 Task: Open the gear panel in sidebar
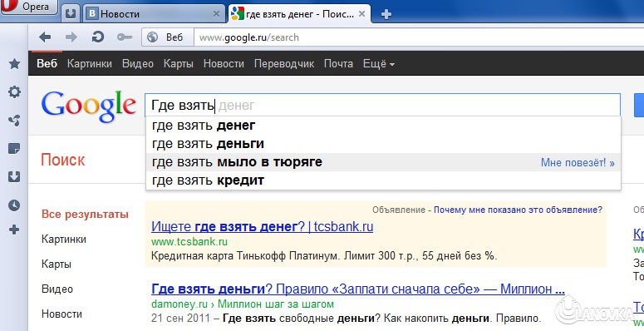coord(14,92)
